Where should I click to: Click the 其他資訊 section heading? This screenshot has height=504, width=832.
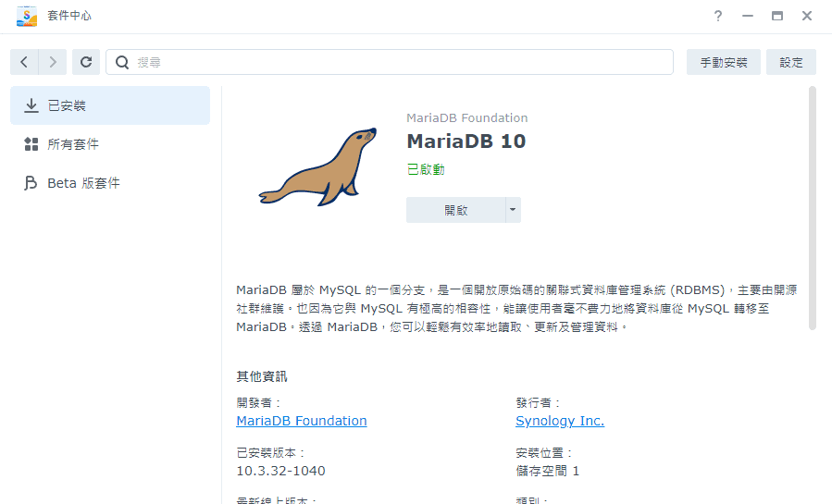point(262,376)
